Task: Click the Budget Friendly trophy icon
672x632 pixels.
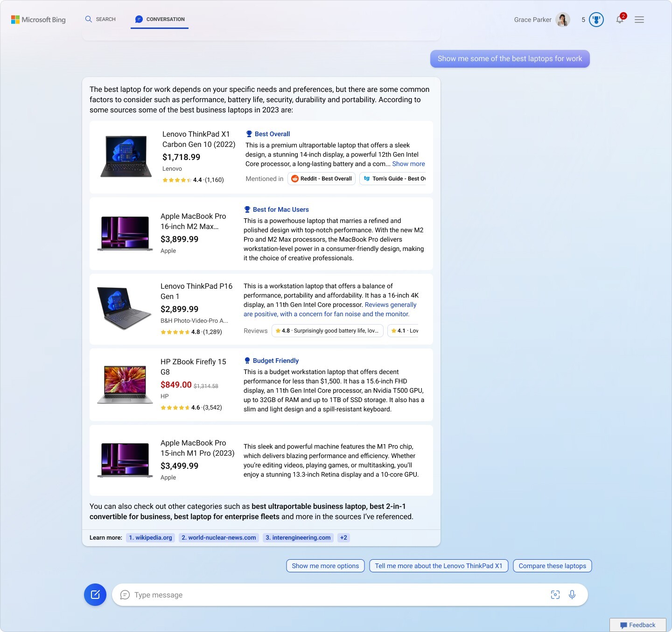Action: pos(247,361)
